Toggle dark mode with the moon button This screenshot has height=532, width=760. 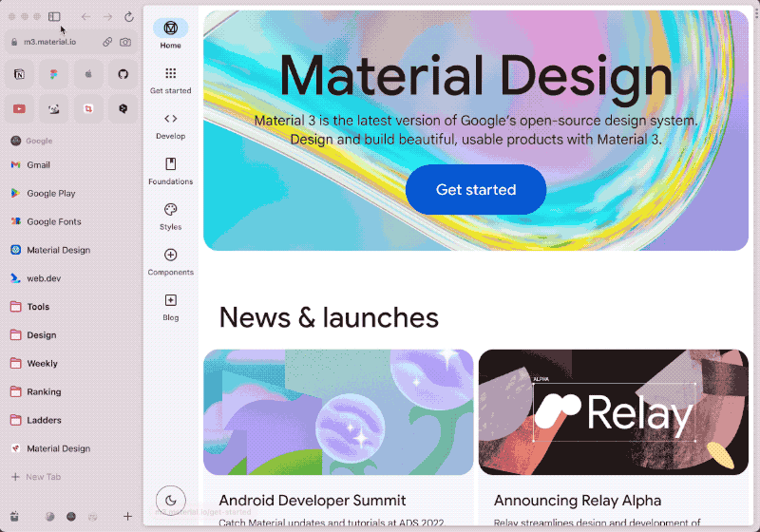pyautogui.click(x=171, y=501)
